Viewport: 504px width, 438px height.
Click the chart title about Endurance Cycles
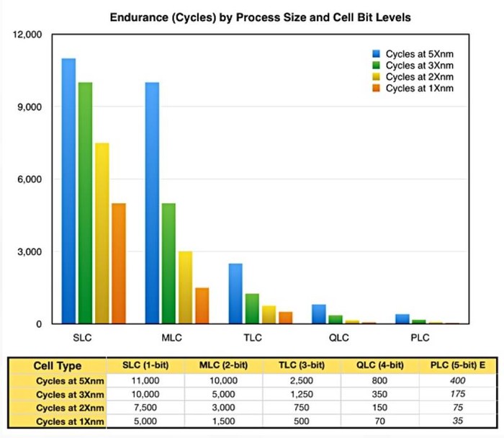tap(252, 15)
